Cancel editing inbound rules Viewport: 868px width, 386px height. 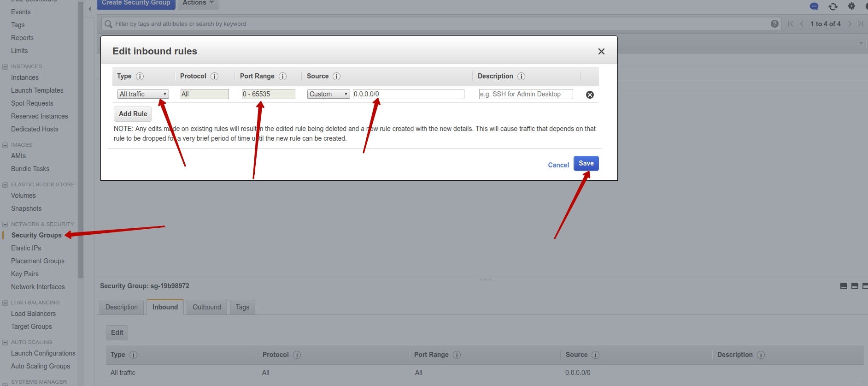(x=558, y=165)
